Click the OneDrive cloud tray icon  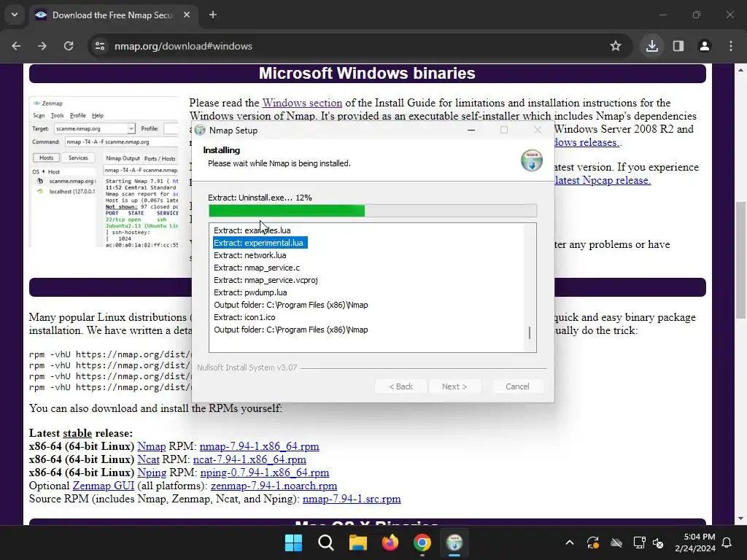[616, 542]
